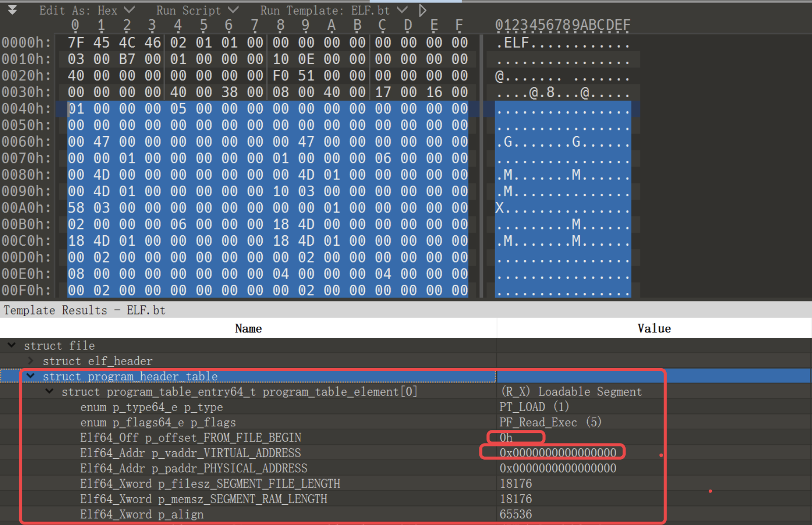Click the 65536 align value
This screenshot has width=812, height=525.
tap(515, 514)
